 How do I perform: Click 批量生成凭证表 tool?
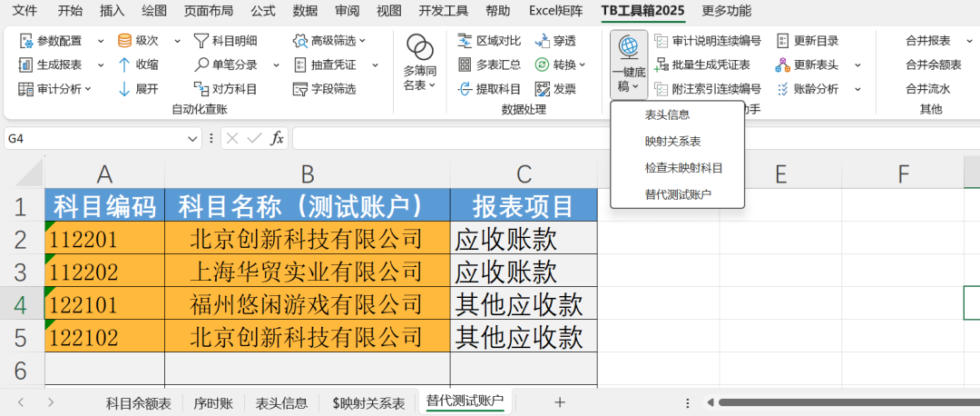pos(702,64)
